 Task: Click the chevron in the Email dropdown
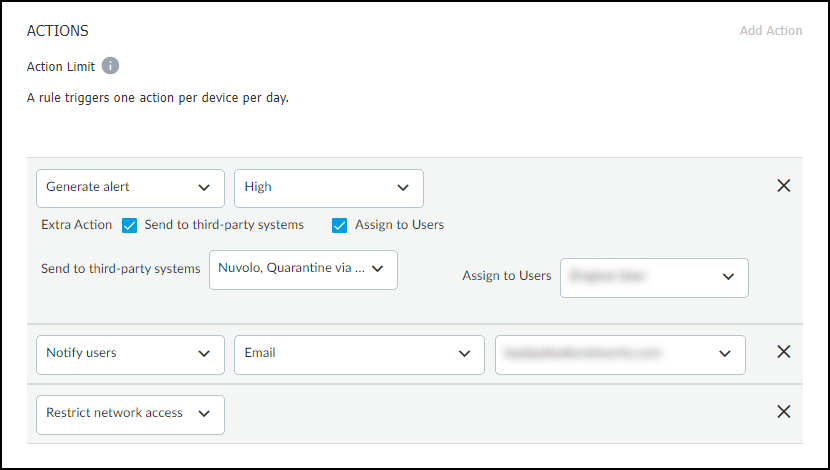pos(464,353)
